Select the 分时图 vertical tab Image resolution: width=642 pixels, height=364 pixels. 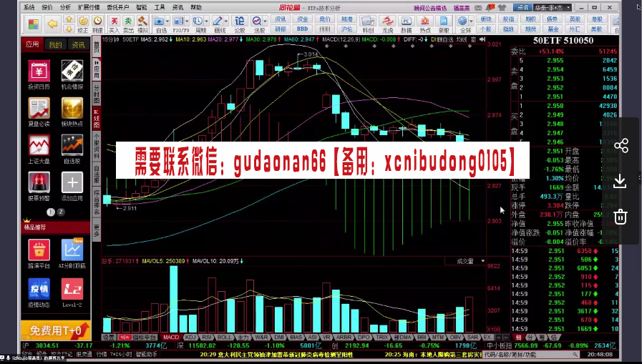[97, 93]
